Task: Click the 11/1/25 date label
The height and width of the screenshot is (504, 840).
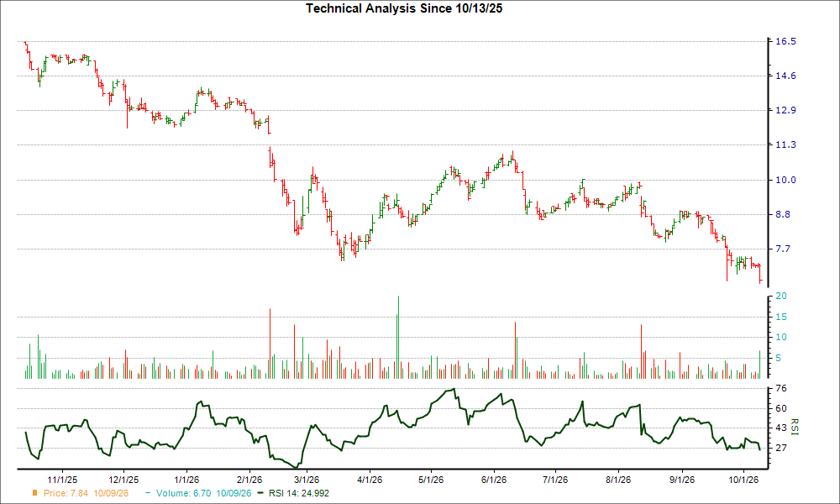Action: tap(63, 480)
